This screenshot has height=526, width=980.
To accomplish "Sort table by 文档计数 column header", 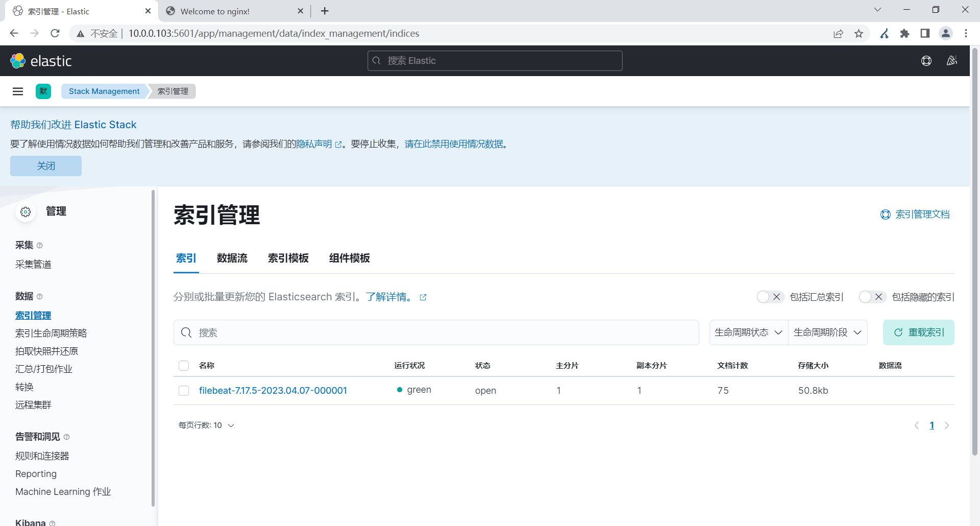I will pos(732,366).
